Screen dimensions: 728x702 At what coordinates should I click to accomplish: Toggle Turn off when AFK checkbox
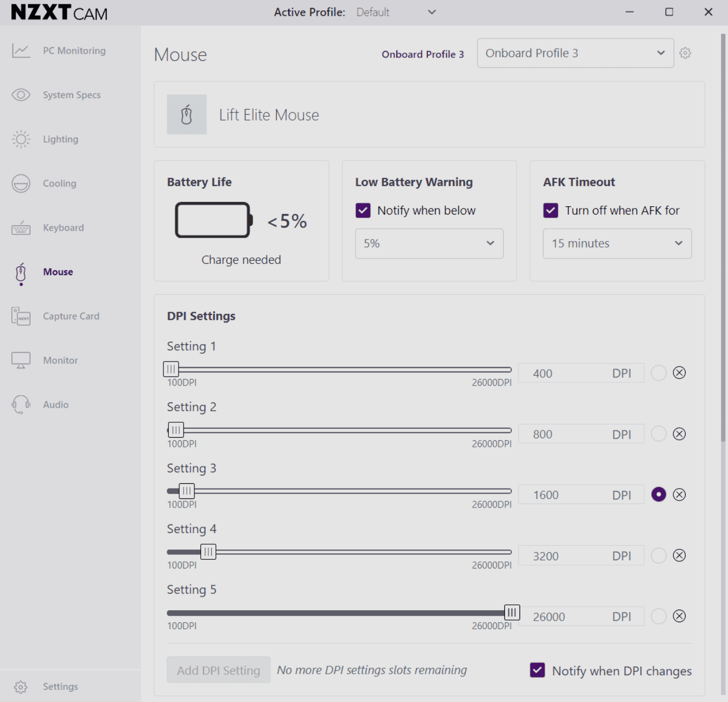point(551,211)
